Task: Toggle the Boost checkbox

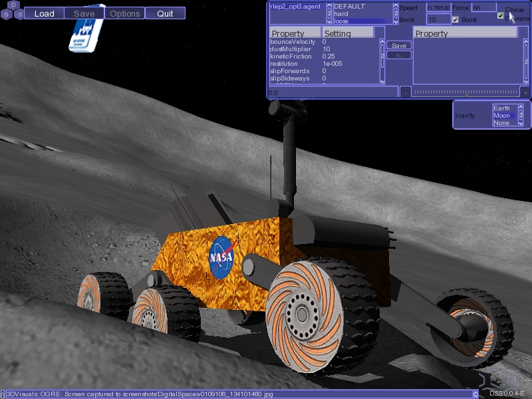Action: 456,20
